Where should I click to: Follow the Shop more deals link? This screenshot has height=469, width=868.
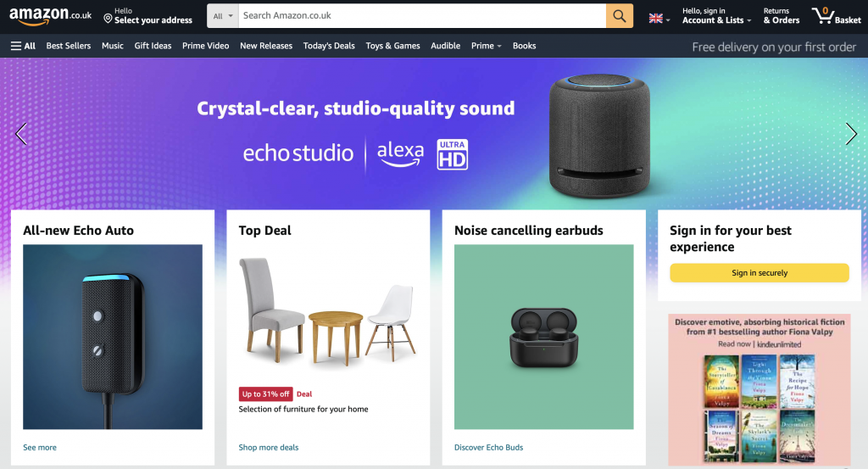(269, 448)
